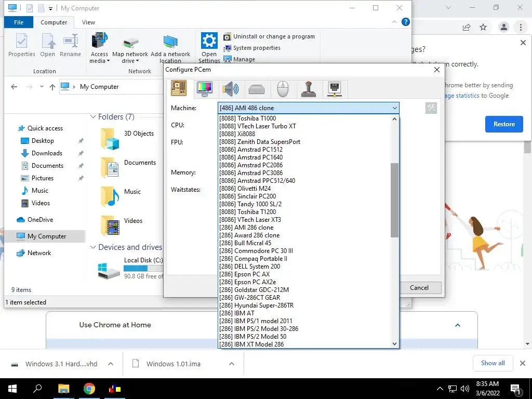Open Chrome from the taskbar
The height and width of the screenshot is (399, 532).
(89, 389)
